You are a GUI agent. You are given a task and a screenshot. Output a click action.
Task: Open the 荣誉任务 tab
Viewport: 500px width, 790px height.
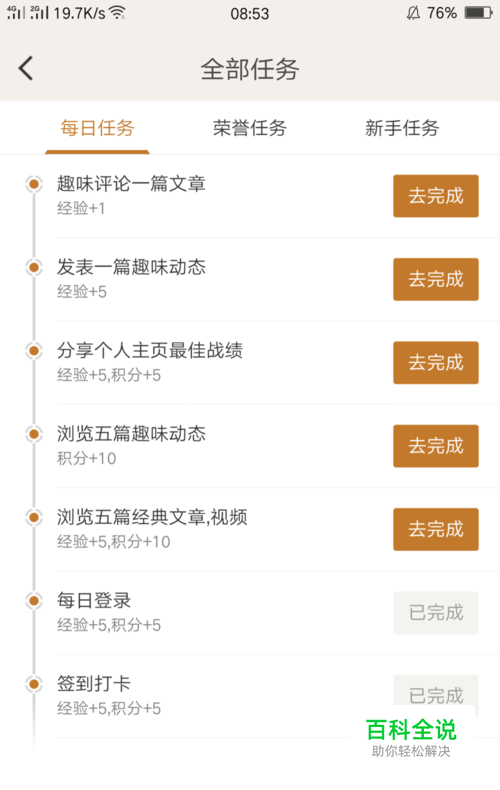tap(249, 128)
